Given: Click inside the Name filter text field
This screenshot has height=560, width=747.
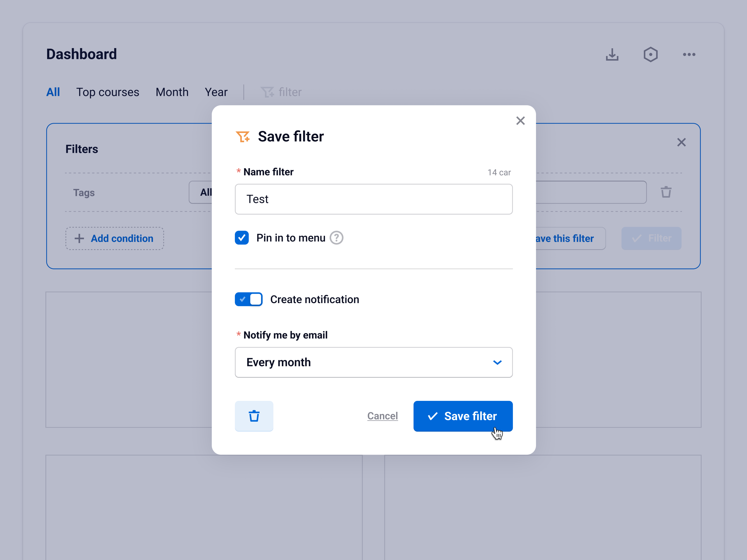Looking at the screenshot, I should point(373,199).
